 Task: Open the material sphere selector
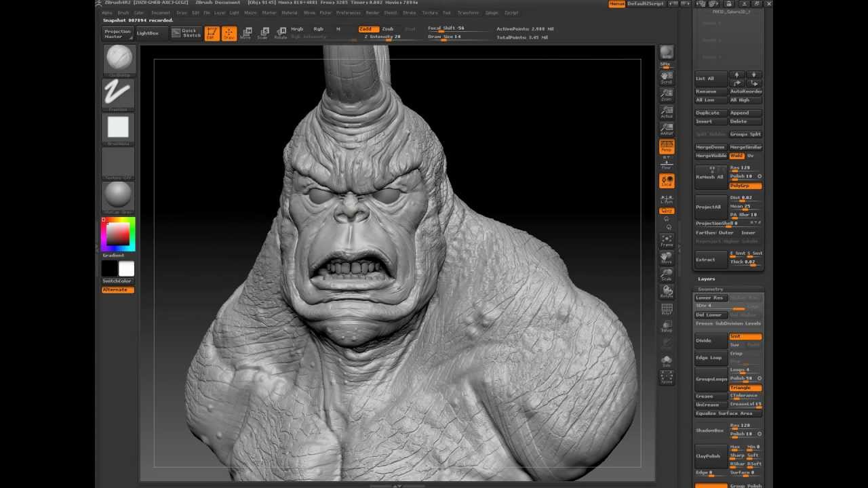tap(118, 197)
